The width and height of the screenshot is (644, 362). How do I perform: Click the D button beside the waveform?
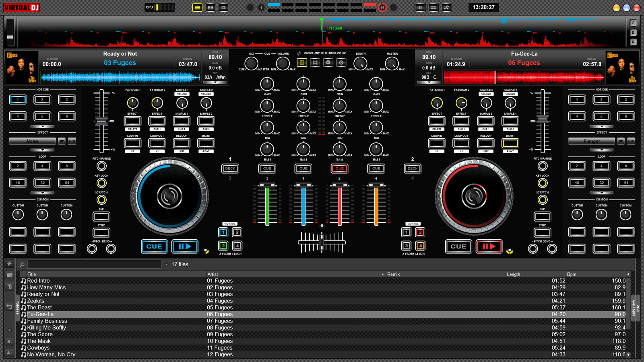point(633,33)
